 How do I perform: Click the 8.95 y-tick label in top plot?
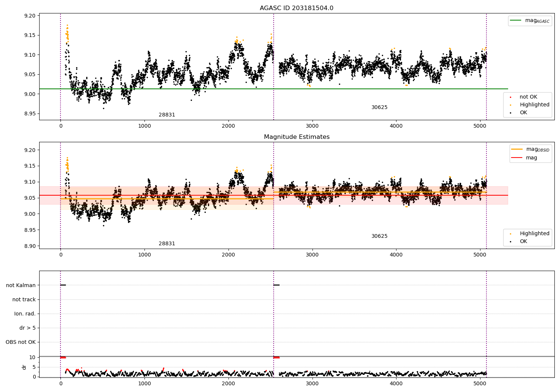[29, 113]
